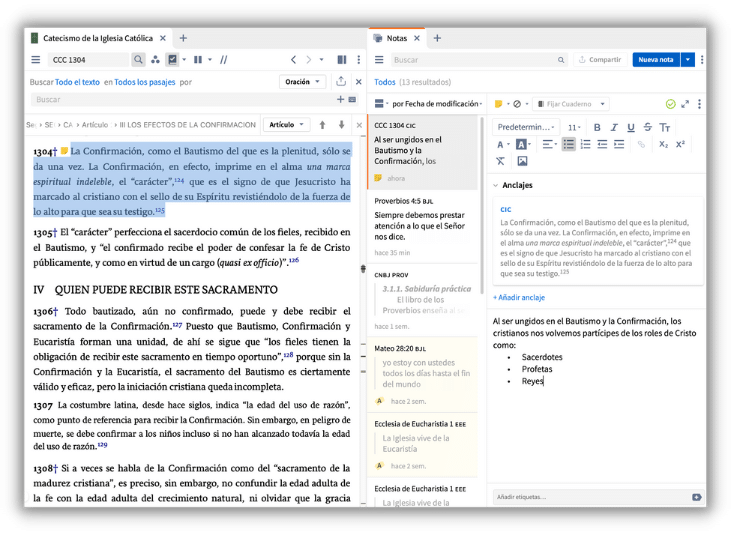This screenshot has width=731, height=549.
Task: Click the Compartir button
Action: 600,60
